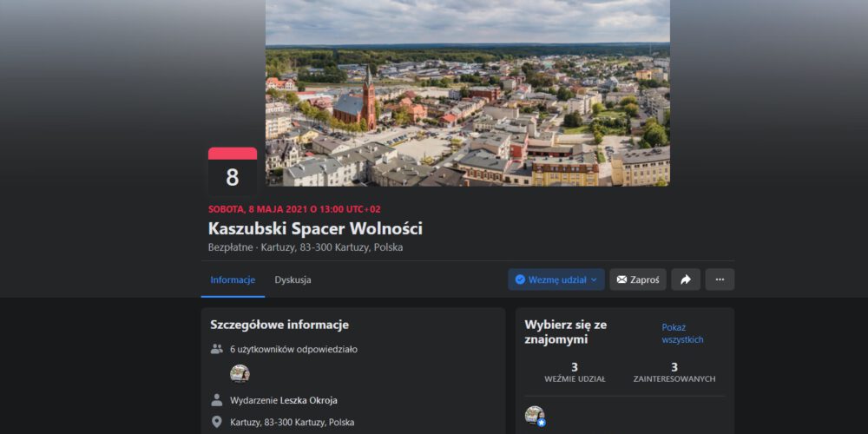Screen dimensions: 868x434
Task: Click the 3 Weźmie udział count
Action: click(x=575, y=372)
